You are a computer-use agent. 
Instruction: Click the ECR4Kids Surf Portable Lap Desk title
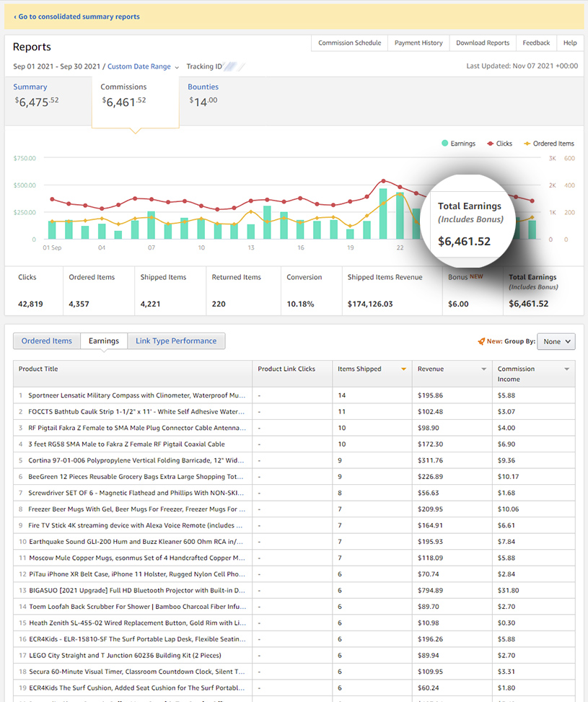[x=138, y=639]
